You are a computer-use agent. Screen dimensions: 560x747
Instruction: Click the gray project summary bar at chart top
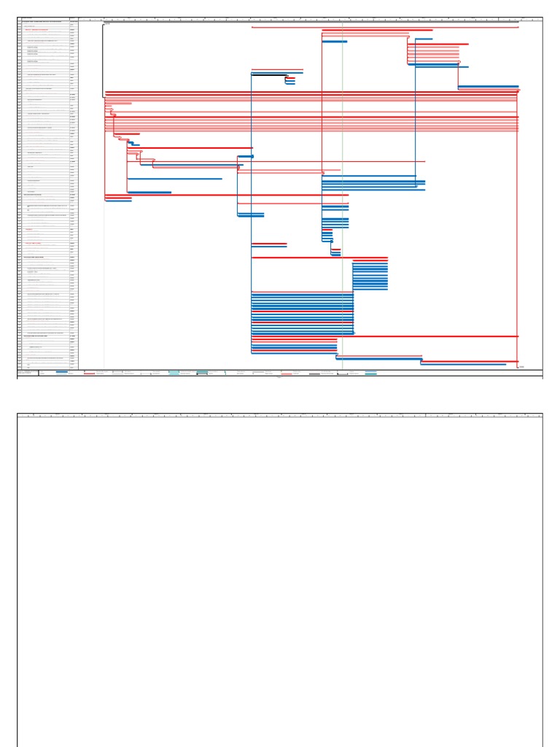click(311, 22)
